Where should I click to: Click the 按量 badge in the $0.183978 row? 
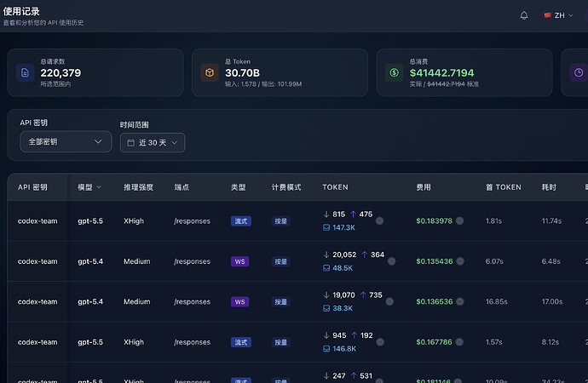point(281,221)
